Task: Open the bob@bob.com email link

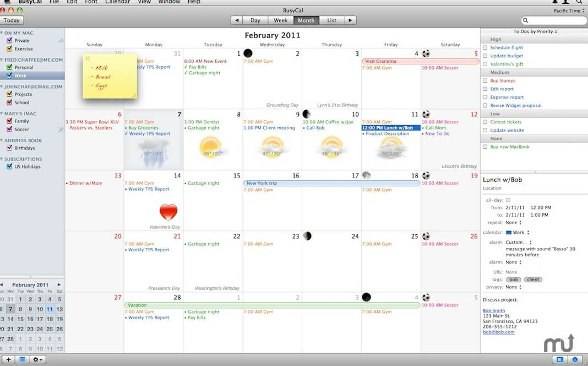Action: coord(499,332)
